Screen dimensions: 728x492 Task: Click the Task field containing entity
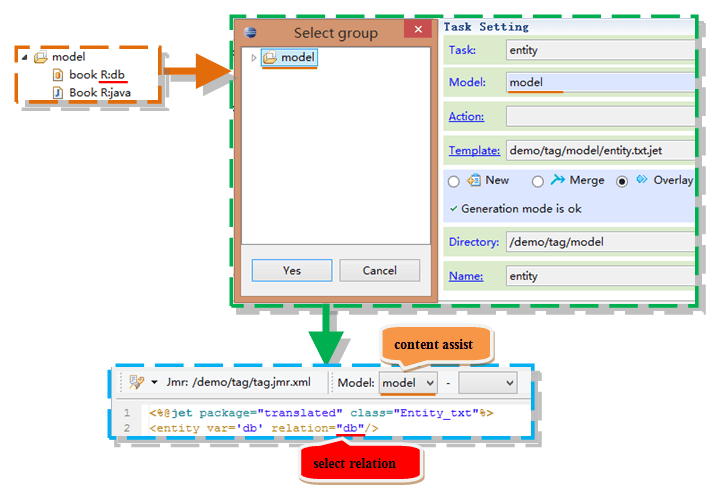601,50
